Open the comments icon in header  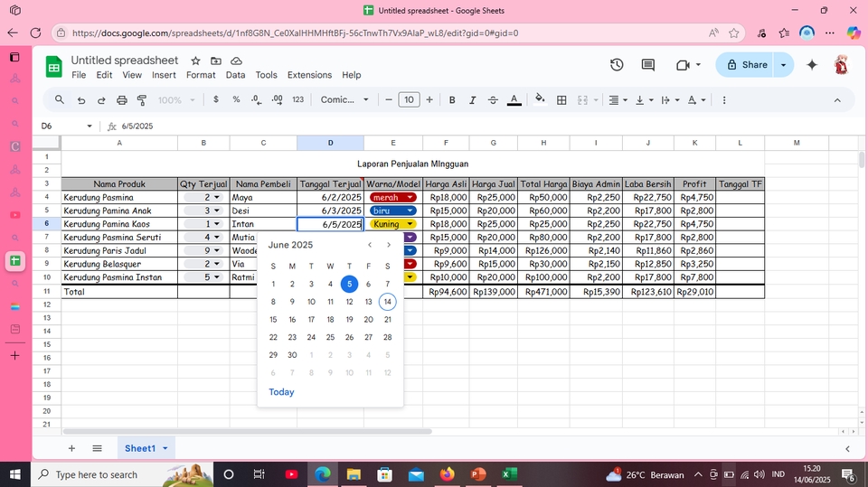click(648, 65)
